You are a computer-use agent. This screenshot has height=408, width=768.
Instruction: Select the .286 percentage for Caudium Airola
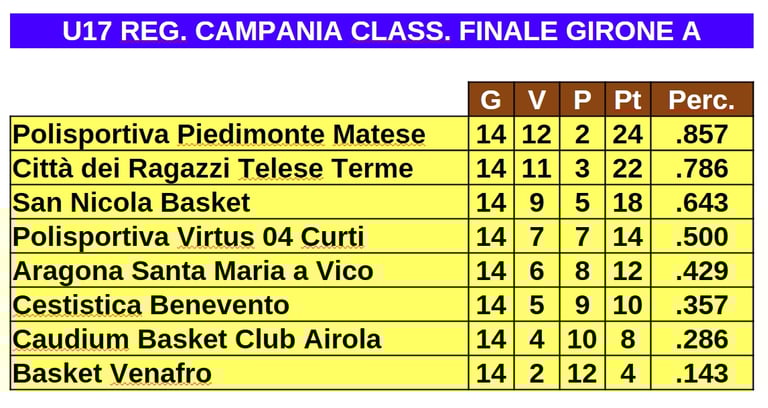coord(701,339)
